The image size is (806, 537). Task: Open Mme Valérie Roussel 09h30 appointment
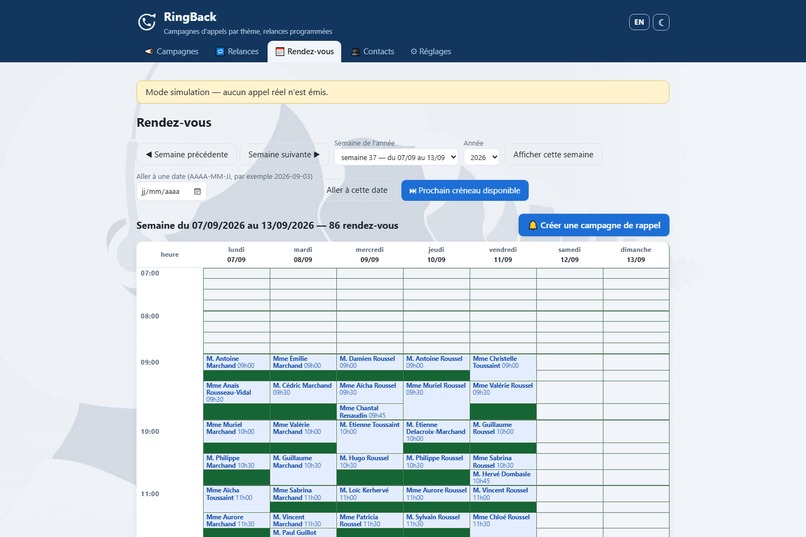(503, 393)
